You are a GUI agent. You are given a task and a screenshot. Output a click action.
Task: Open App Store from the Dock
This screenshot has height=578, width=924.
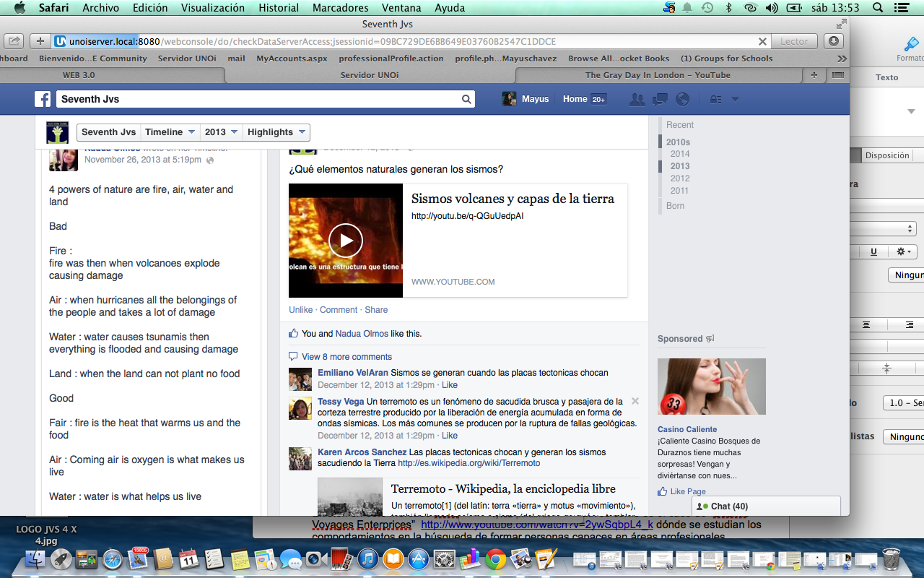click(x=419, y=559)
